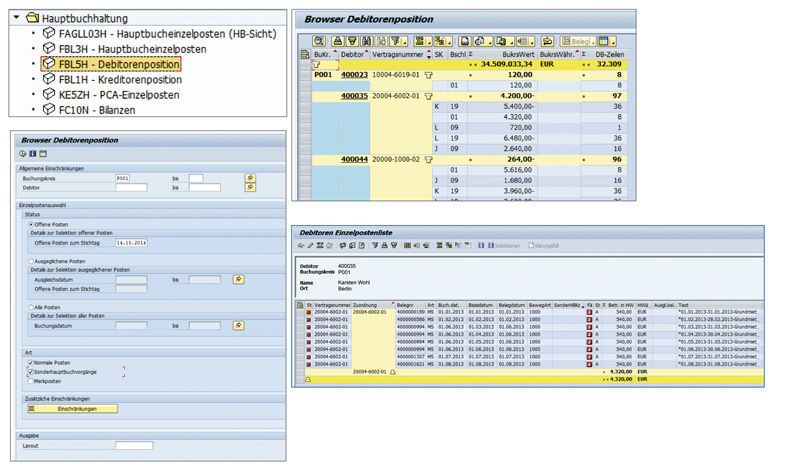Toggle the Normale Posten checkbox

coord(28,362)
